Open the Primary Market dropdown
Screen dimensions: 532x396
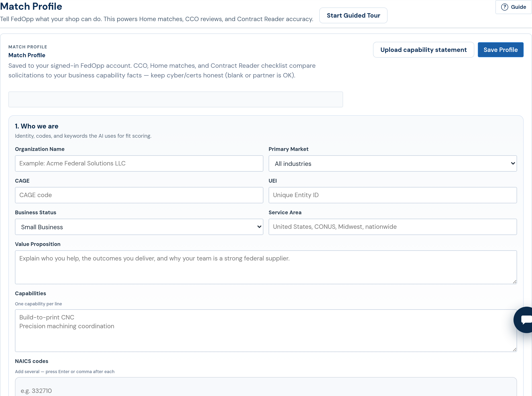tap(393, 163)
